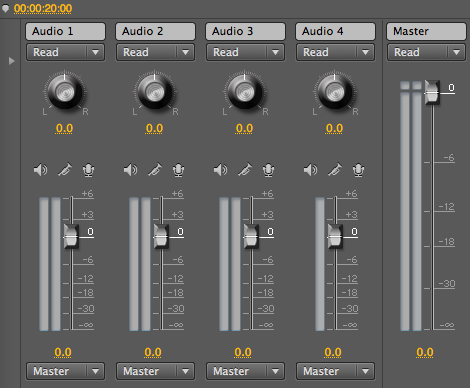This screenshot has width=470, height=388.
Task: Click the Master volume fader handle
Action: tap(432, 92)
